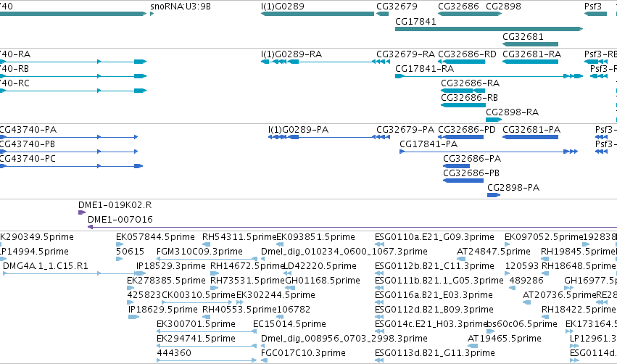Select the ESG0112b.B21_C11.3prime label
This screenshot has height=364, width=617.
pos(434,266)
